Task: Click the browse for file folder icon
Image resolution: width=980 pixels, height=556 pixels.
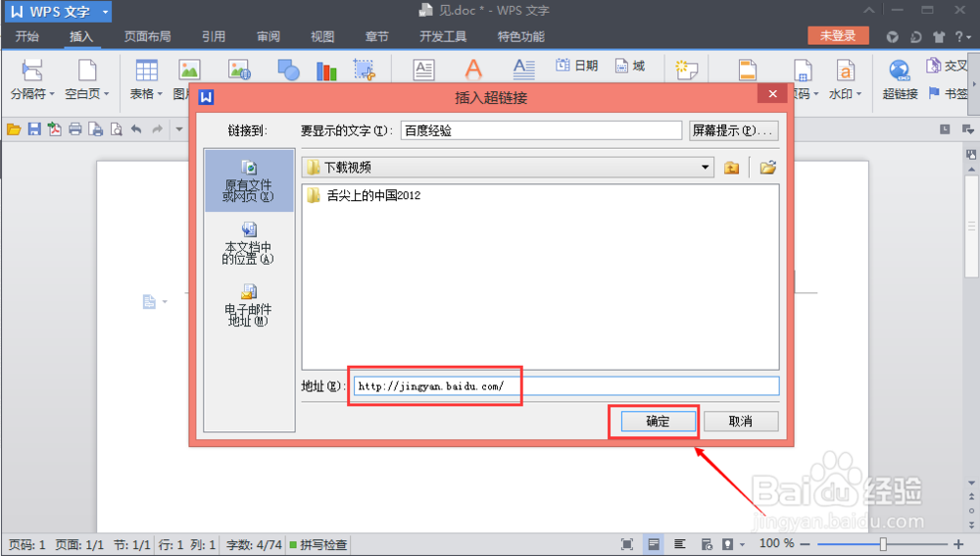Action: [x=768, y=168]
